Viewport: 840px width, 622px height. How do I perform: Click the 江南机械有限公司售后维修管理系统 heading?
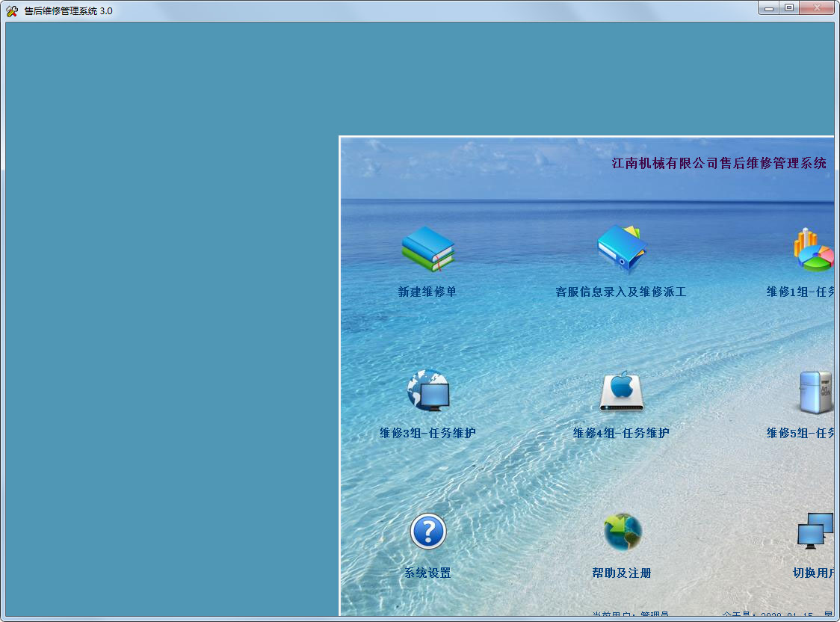[719, 164]
